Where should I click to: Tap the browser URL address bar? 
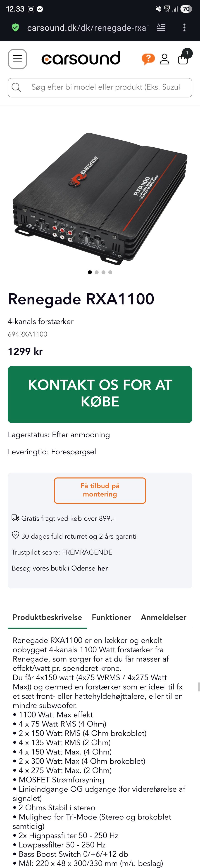87,28
